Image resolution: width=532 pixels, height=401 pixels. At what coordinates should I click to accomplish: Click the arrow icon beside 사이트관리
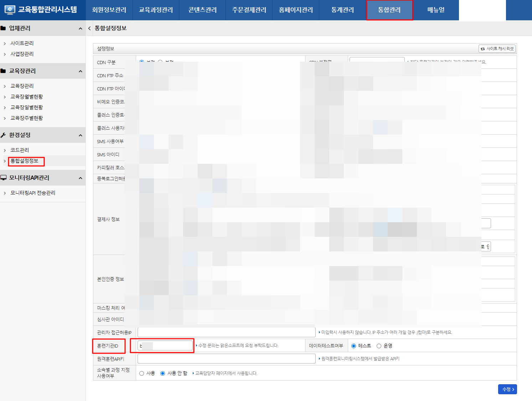(x=5, y=43)
